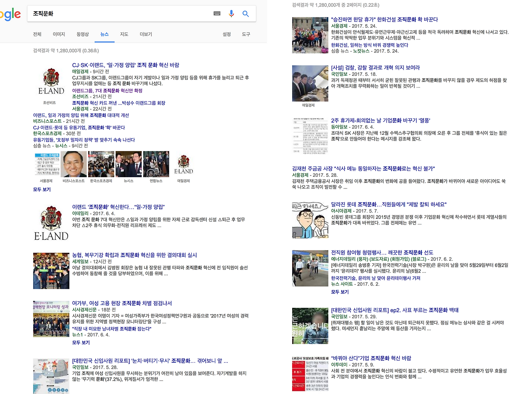Switch to the 이미지 tab
Viewport: 532px width, 394px height.
[x=59, y=34]
